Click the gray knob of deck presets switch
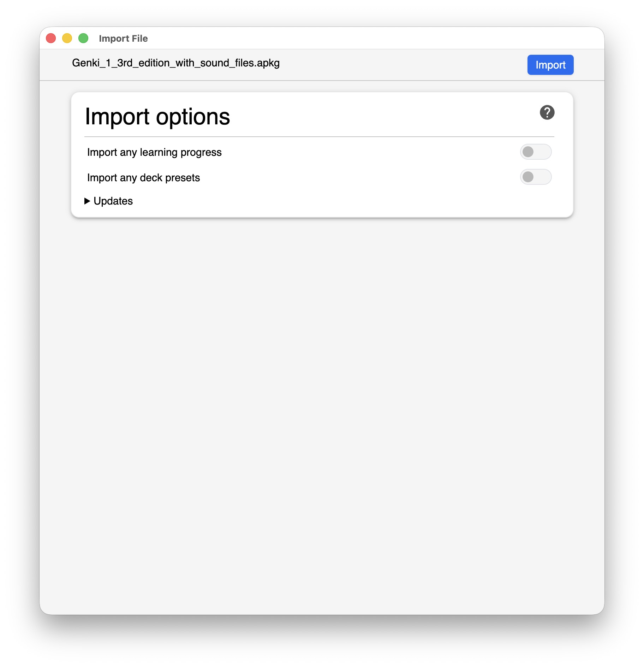Image resolution: width=644 pixels, height=667 pixels. 528,177
